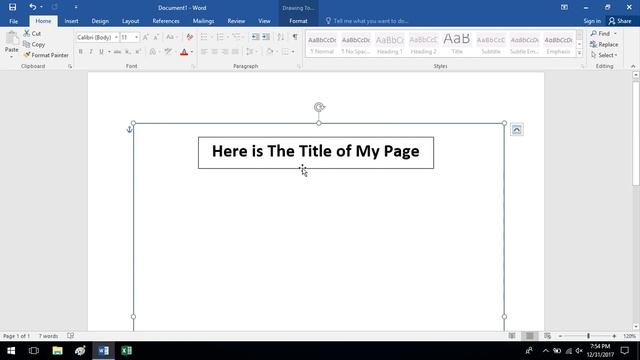Expand the font color dropdown arrow
This screenshot has width=640, height=360.
coord(192,52)
